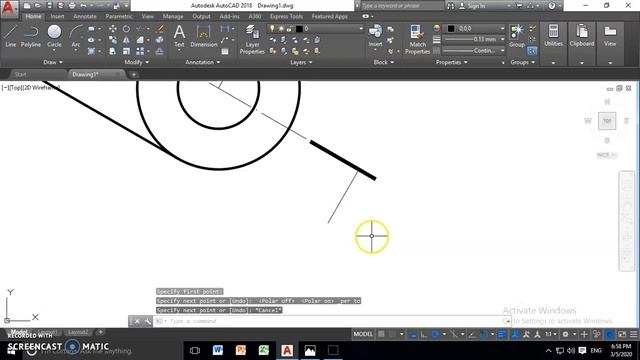Image resolution: width=640 pixels, height=360 pixels.
Task: Select the Polyline tool
Action: pyautogui.click(x=31, y=36)
